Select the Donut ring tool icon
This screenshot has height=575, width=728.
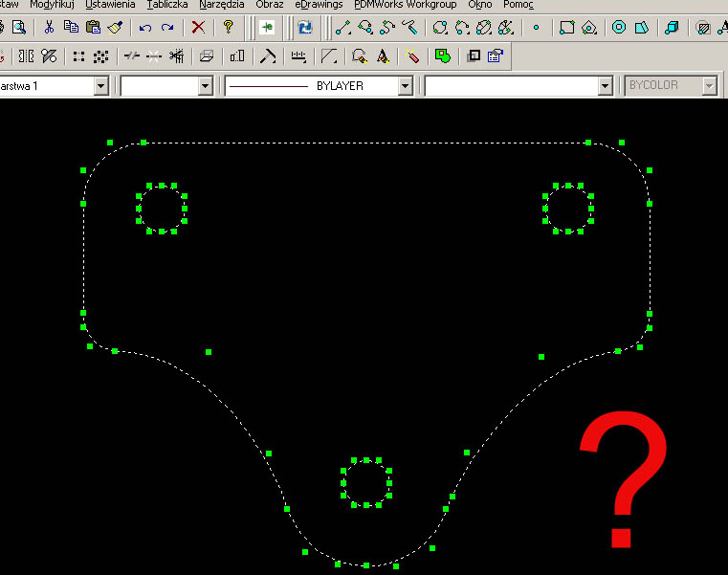pyautogui.click(x=619, y=28)
